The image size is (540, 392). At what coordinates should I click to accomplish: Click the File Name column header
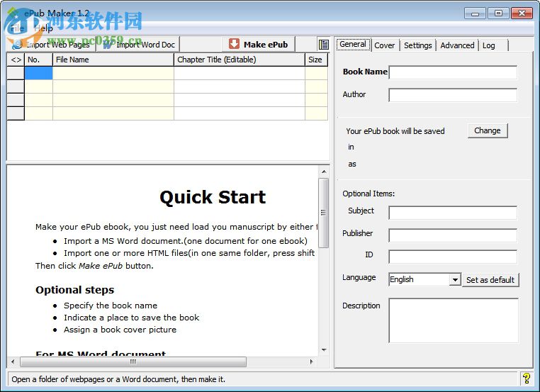pos(113,60)
